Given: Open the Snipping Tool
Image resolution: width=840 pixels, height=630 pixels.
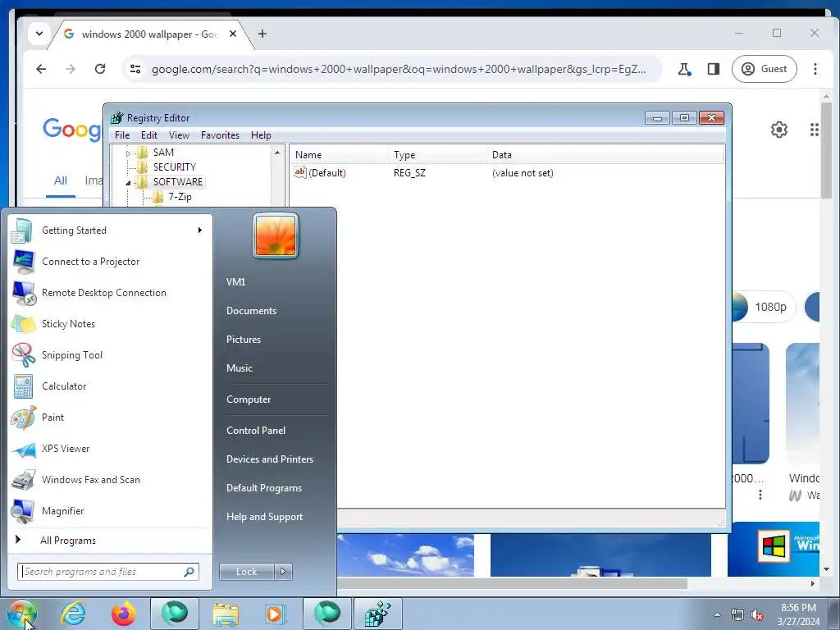Looking at the screenshot, I should point(110,354).
